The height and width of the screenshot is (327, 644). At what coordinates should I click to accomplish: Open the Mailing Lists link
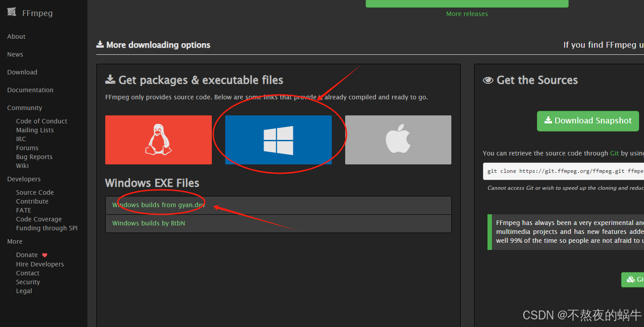(x=35, y=130)
